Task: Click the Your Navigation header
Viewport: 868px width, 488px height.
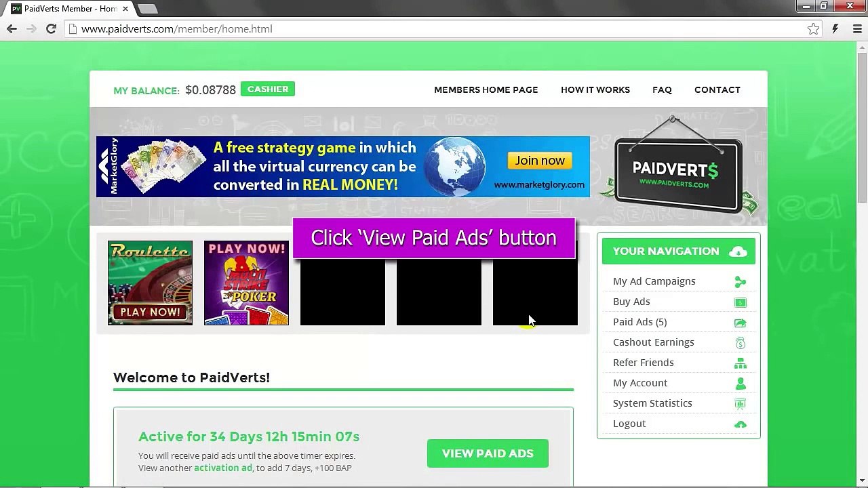Action: [x=679, y=251]
